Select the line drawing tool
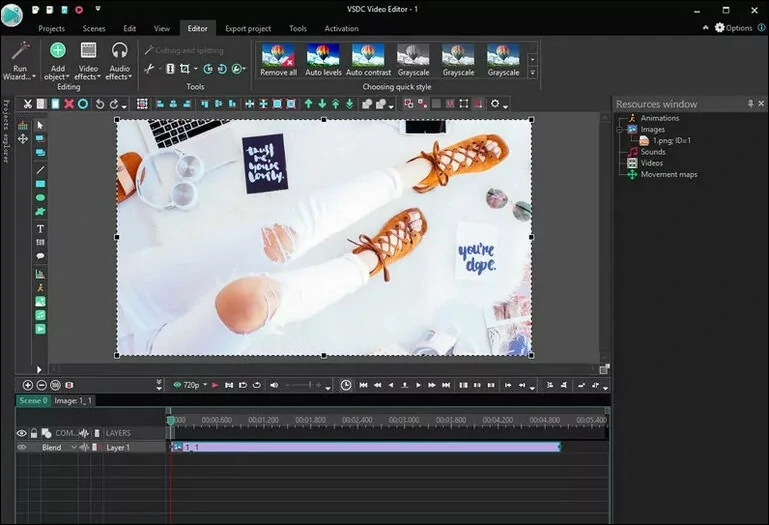 click(40, 170)
